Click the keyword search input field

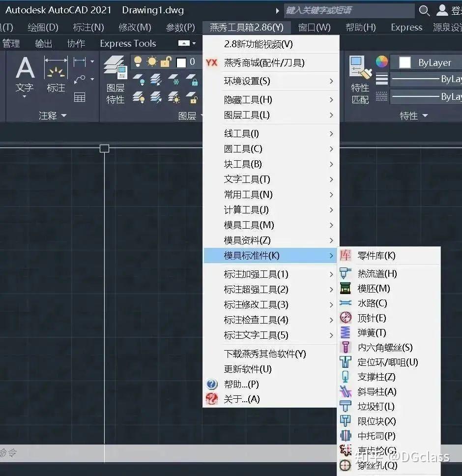point(349,11)
